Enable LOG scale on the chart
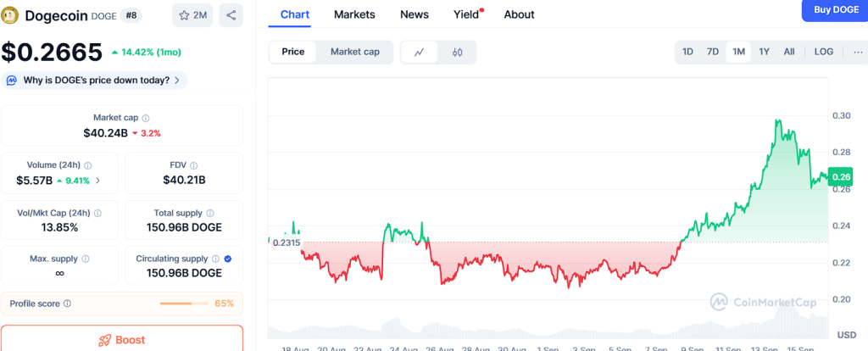 point(823,52)
